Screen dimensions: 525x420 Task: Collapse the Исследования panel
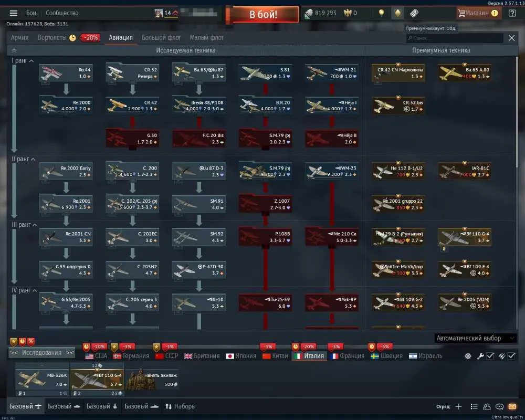(x=41, y=353)
